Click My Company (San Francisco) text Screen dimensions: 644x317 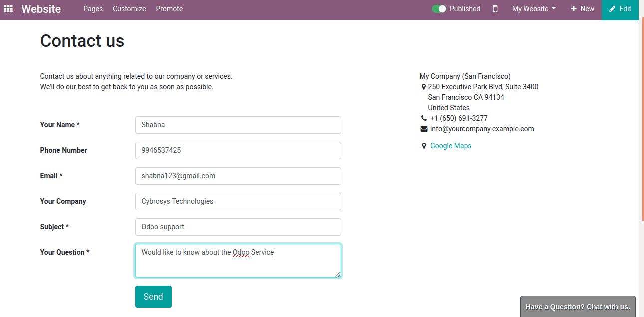pyautogui.click(x=465, y=76)
